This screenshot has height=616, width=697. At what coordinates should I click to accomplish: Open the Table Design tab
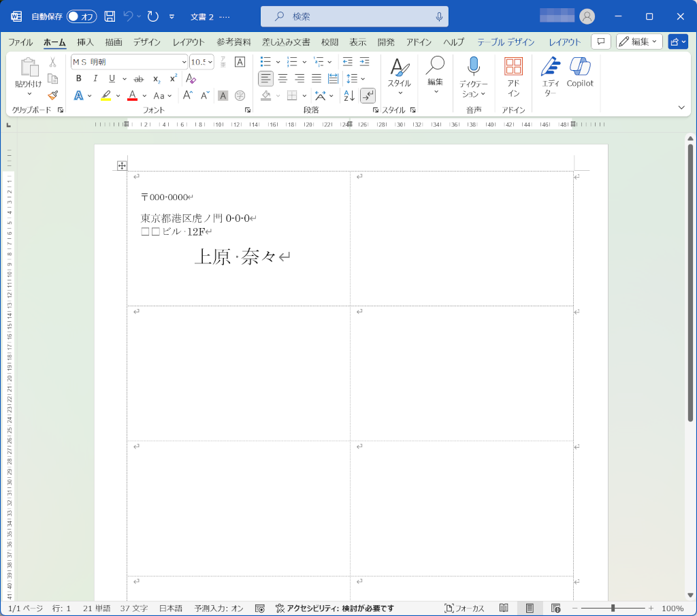[506, 42]
